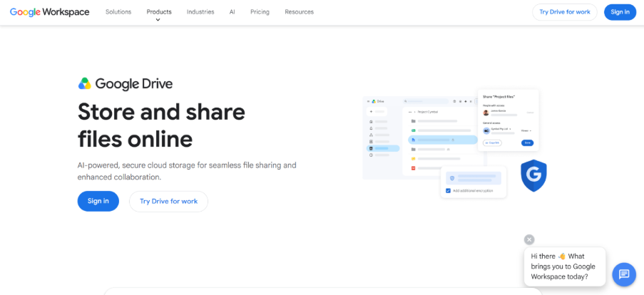Toggle the Add additional encryption checkbox
This screenshot has height=295, width=644.
tap(448, 191)
